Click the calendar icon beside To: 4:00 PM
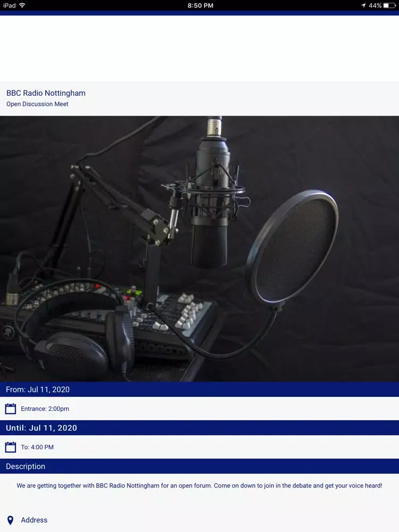The width and height of the screenshot is (399, 532). pos(11,447)
